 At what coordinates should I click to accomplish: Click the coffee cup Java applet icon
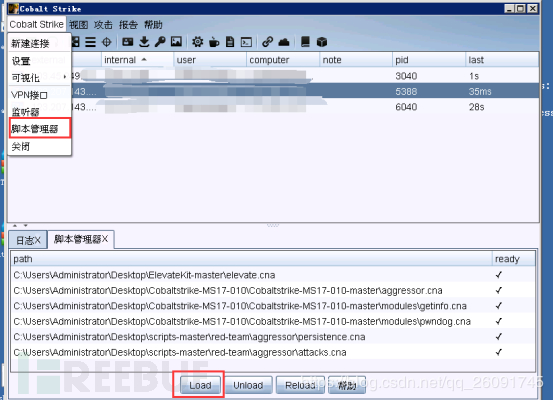(214, 42)
